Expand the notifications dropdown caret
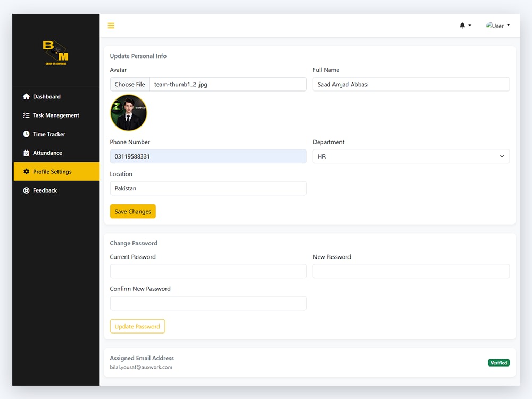 pos(470,26)
